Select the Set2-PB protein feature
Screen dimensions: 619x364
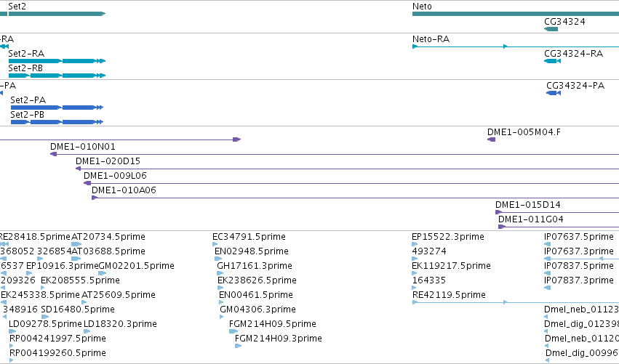coord(57,122)
